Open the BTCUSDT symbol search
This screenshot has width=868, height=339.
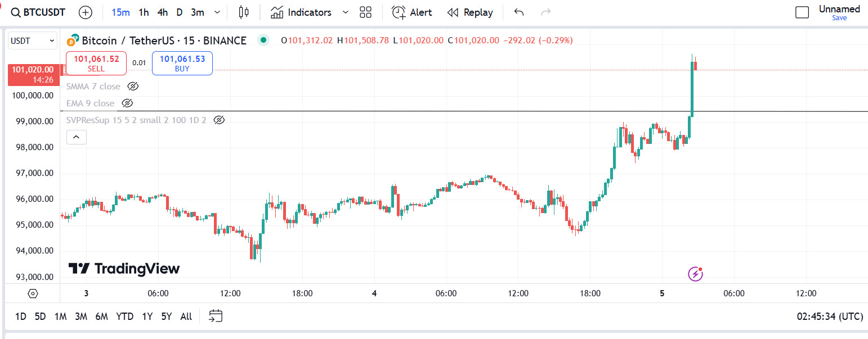click(38, 12)
